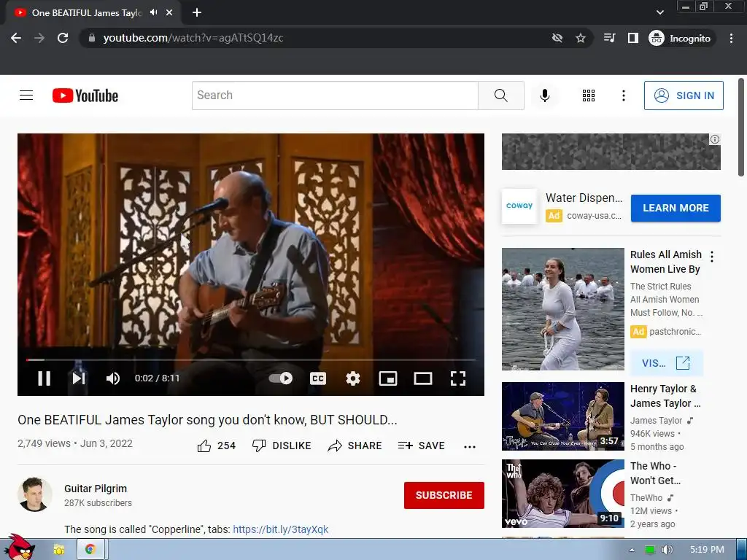Bookmark this page with star

click(x=580, y=38)
